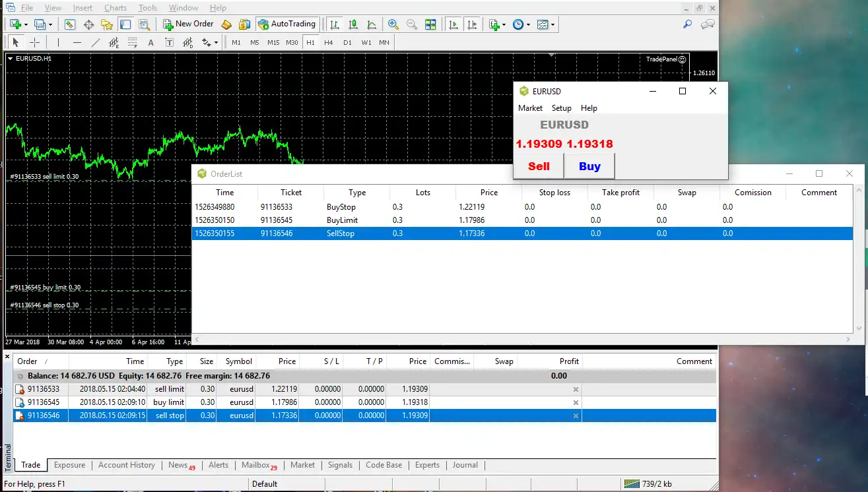
Task: Draw a trendline with the Trendline tool
Action: (x=95, y=43)
